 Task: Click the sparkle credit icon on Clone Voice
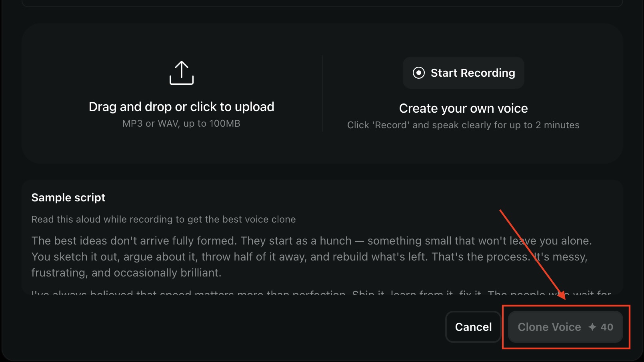click(x=592, y=327)
